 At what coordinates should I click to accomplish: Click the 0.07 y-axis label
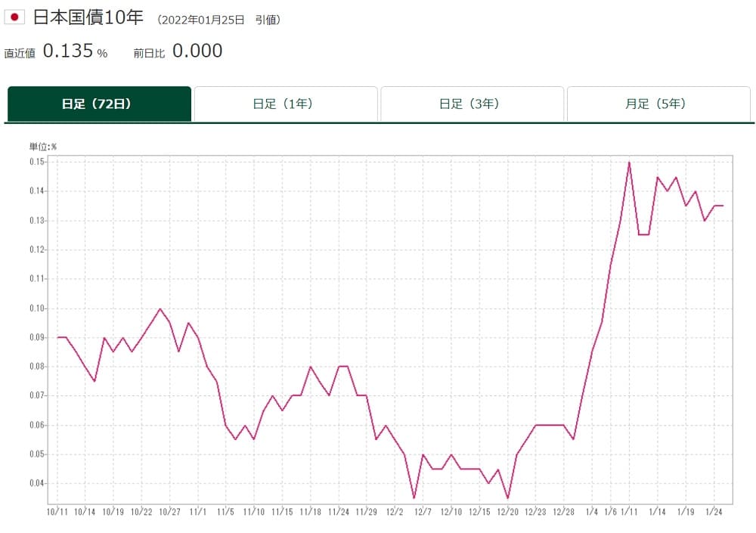[37, 395]
